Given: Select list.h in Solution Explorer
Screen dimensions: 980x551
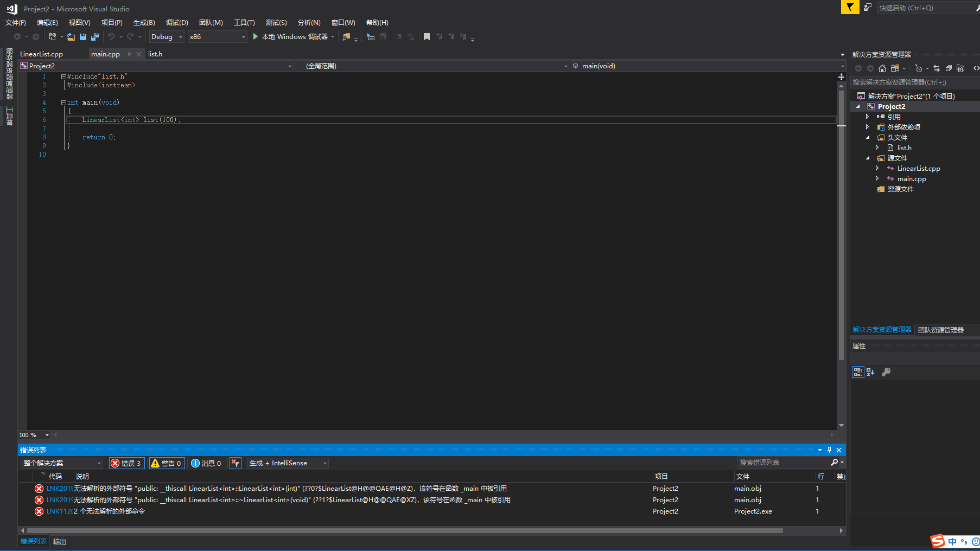Looking at the screenshot, I should click(904, 148).
